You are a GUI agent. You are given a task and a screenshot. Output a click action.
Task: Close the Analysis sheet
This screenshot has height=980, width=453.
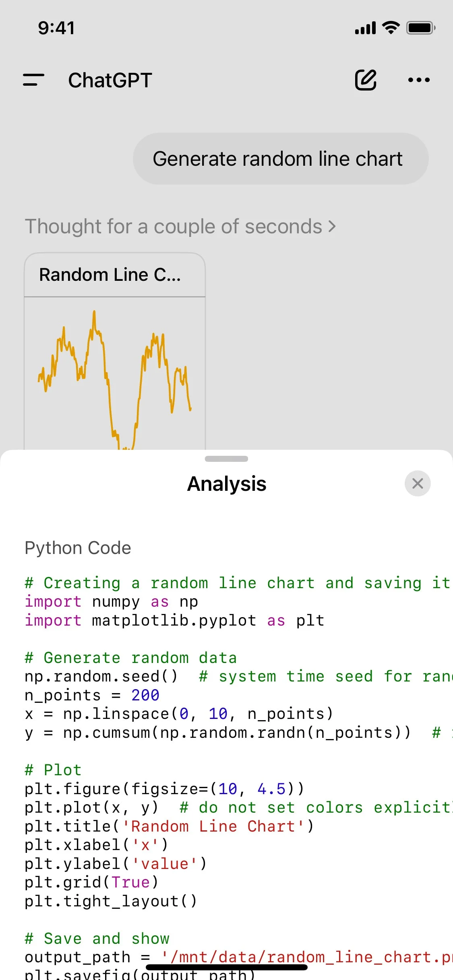(x=418, y=483)
